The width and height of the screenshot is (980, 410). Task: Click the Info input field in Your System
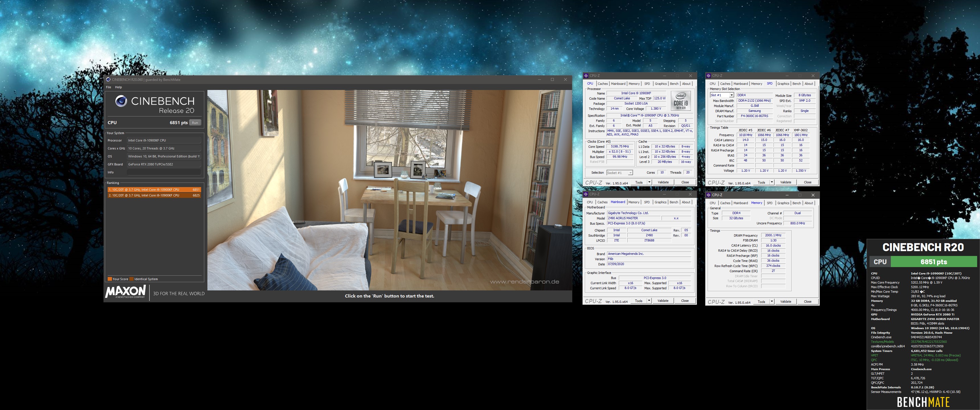click(164, 172)
